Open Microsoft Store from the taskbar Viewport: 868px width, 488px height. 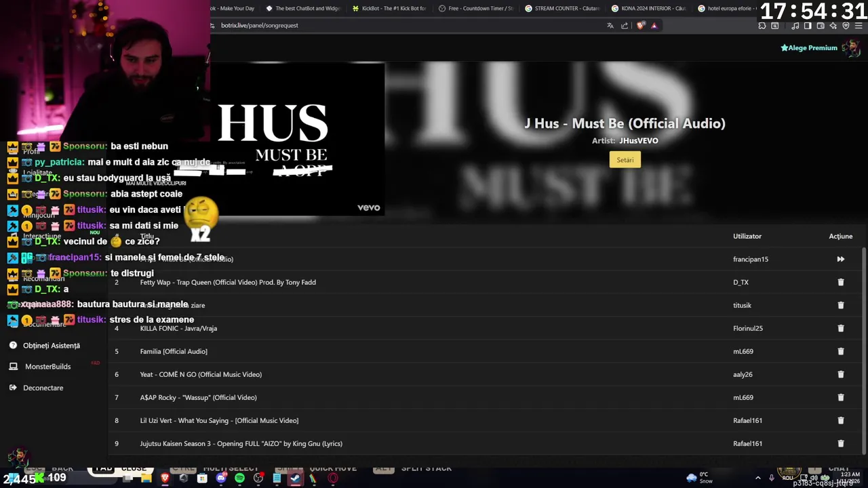click(x=202, y=479)
